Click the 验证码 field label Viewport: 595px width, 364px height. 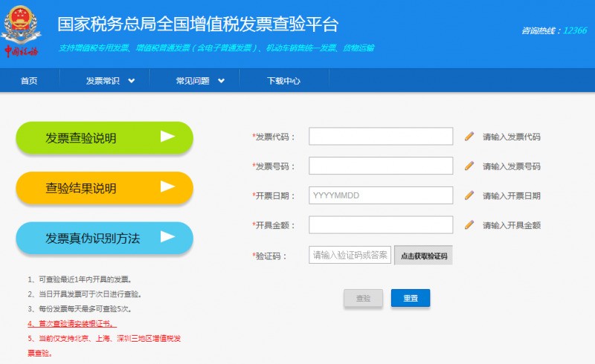pos(269,256)
